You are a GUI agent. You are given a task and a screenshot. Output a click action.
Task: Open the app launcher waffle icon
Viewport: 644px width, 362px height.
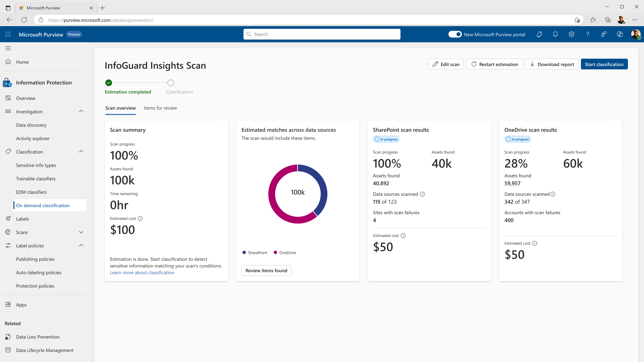coord(8,34)
